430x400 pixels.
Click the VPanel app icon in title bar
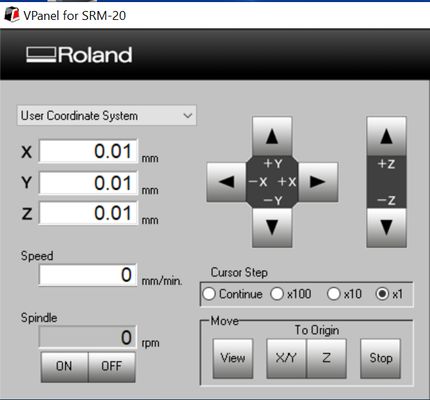click(x=12, y=15)
